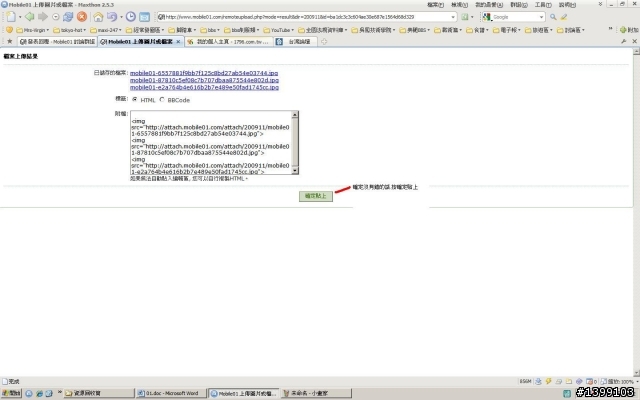Switch to the first Mobile01 討論群組 tab
640x400 pixels.
(57, 42)
